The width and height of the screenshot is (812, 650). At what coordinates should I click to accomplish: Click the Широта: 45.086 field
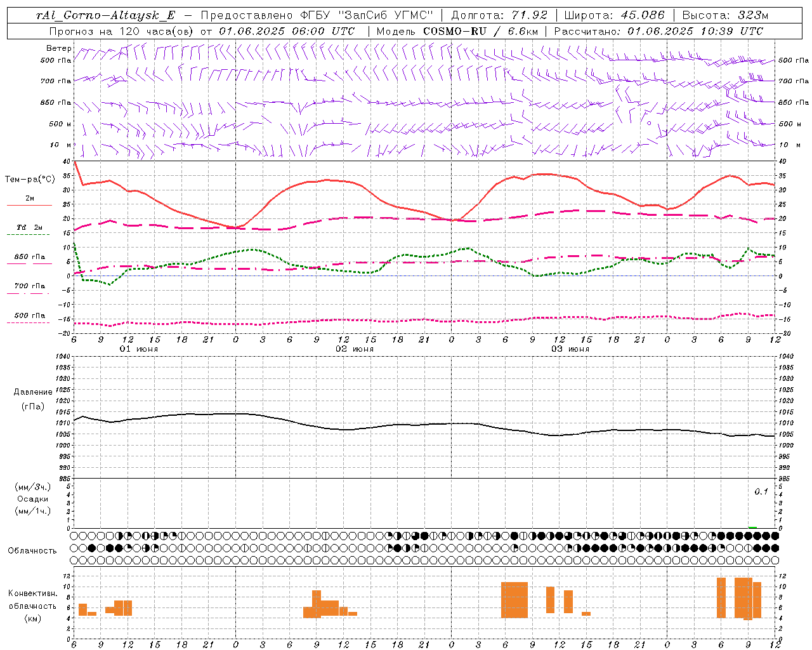pos(614,15)
